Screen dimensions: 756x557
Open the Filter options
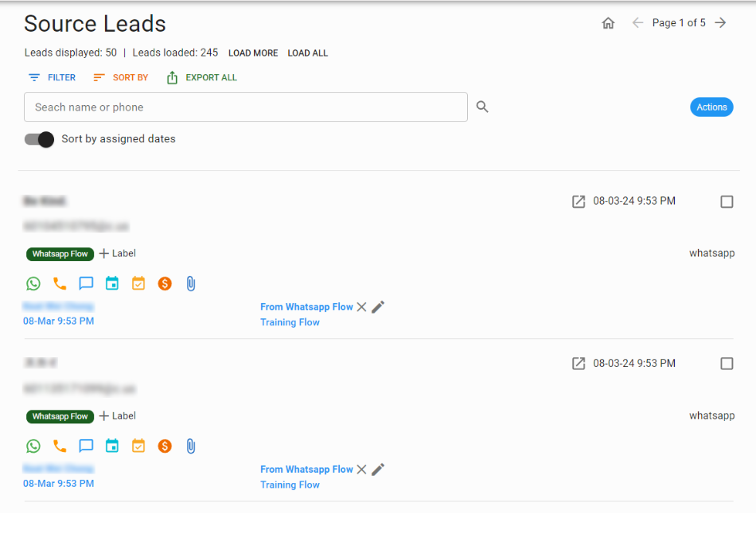click(52, 78)
